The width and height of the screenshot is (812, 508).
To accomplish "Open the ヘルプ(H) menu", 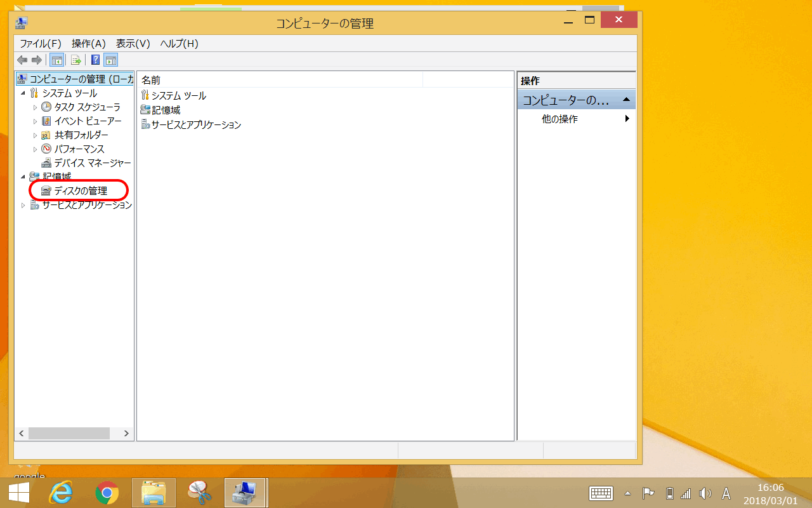I will point(180,43).
